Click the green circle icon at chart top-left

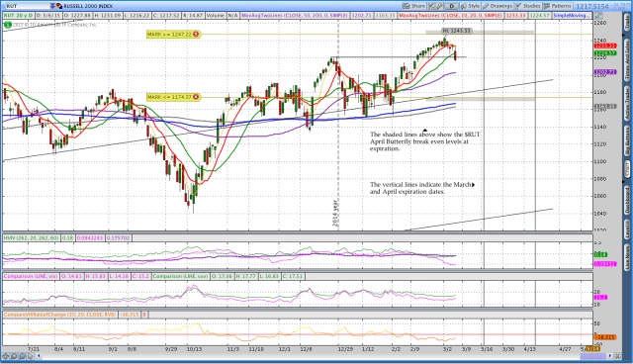tap(7, 25)
